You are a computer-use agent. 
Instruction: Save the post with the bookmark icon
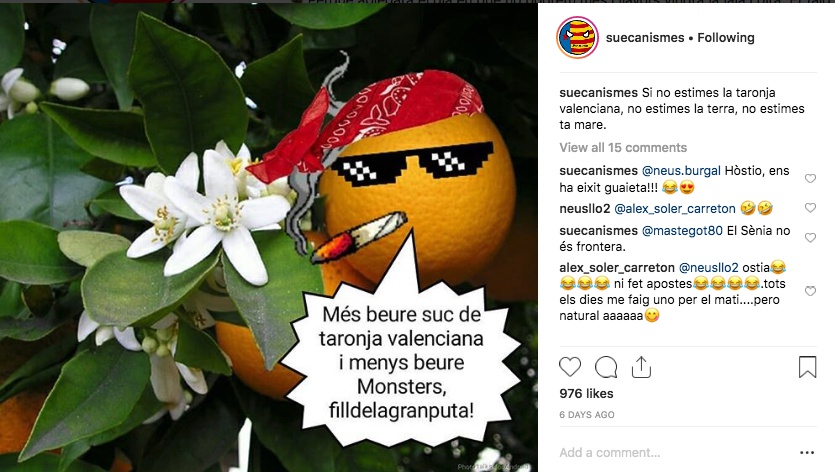(x=807, y=367)
